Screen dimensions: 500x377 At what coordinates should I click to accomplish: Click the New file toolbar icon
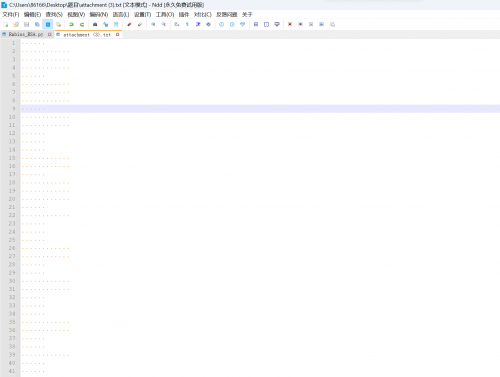[6, 24]
